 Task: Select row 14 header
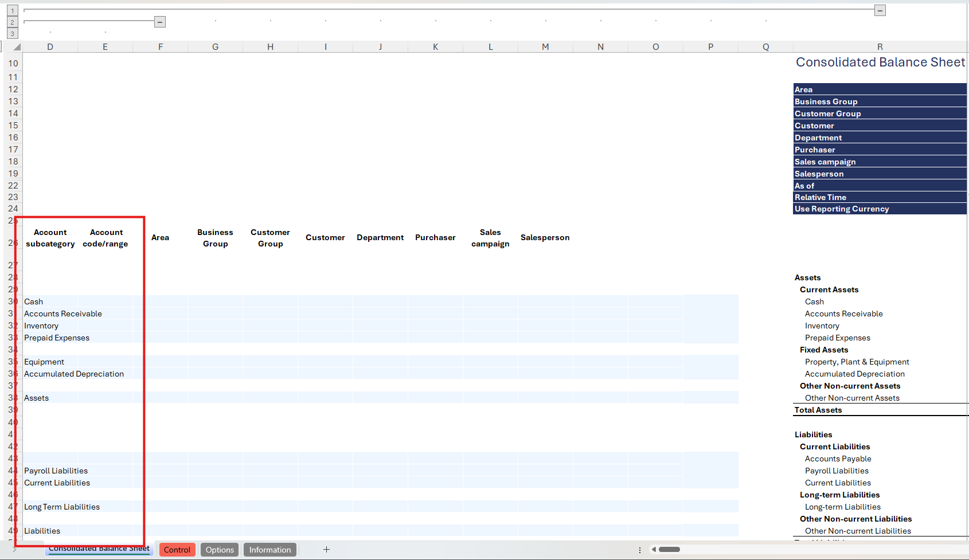(13, 113)
